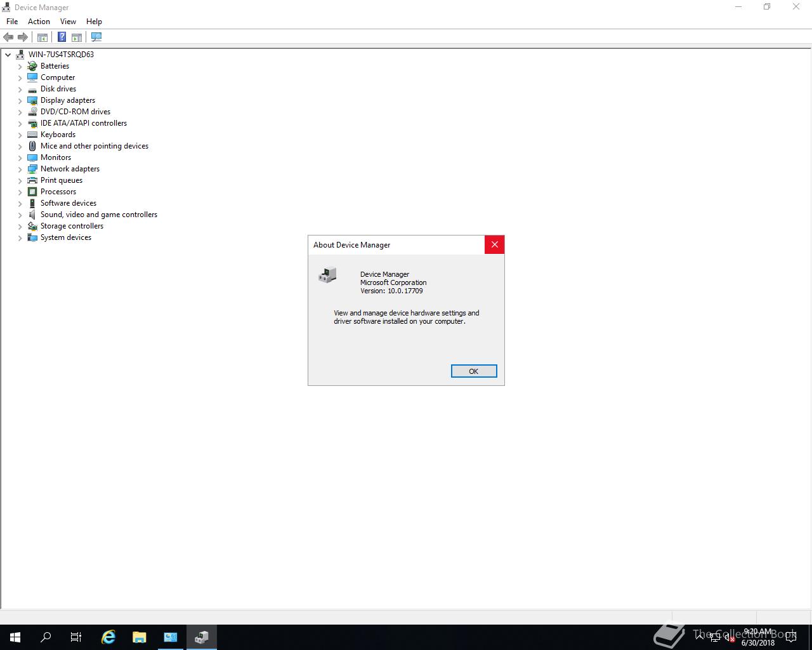Screen dimensions: 812x650
Task: Open the View menu
Action: tap(68, 22)
